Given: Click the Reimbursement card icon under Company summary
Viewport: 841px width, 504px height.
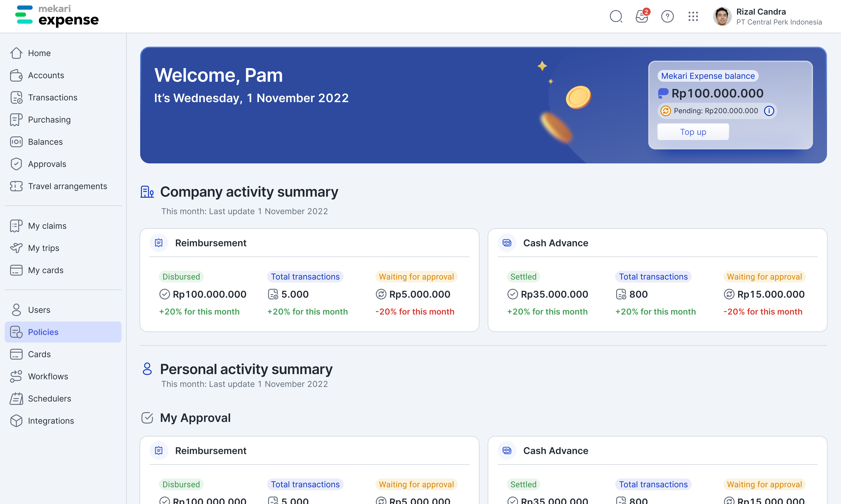Looking at the screenshot, I should (x=159, y=243).
